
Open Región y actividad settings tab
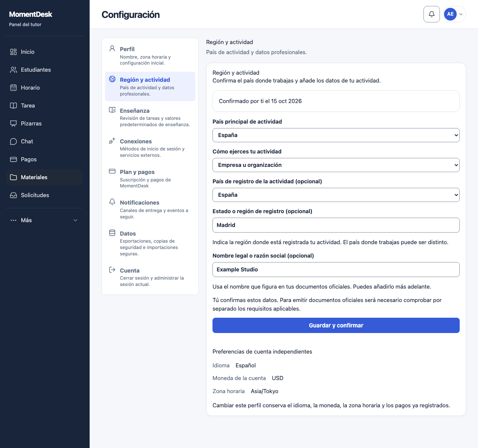[150, 86]
